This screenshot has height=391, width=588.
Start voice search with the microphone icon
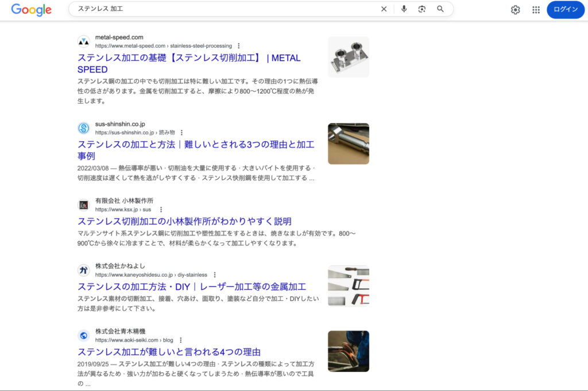(404, 9)
